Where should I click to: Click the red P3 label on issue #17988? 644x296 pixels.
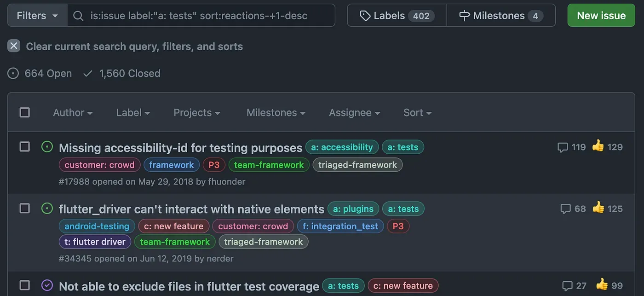[x=214, y=165]
